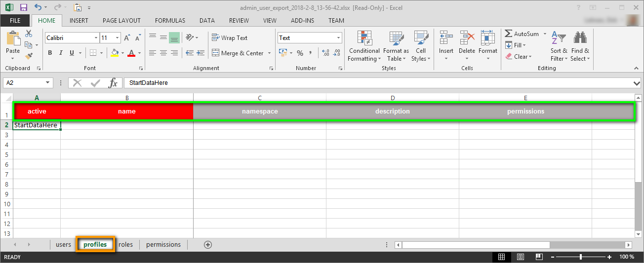Click the Format Painter brush icon

[x=29, y=56]
